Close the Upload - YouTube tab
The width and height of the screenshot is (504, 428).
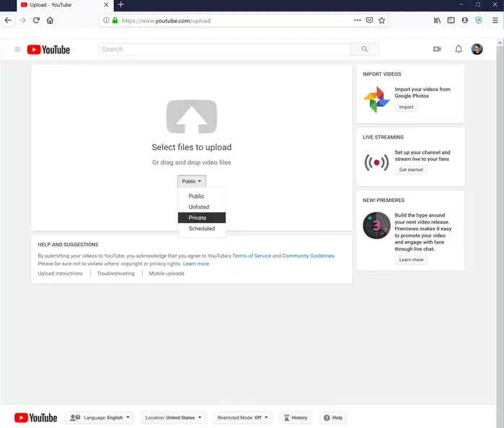[x=106, y=5]
